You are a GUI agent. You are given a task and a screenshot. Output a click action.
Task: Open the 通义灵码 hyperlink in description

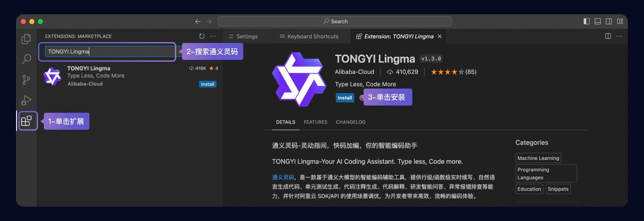point(283,177)
